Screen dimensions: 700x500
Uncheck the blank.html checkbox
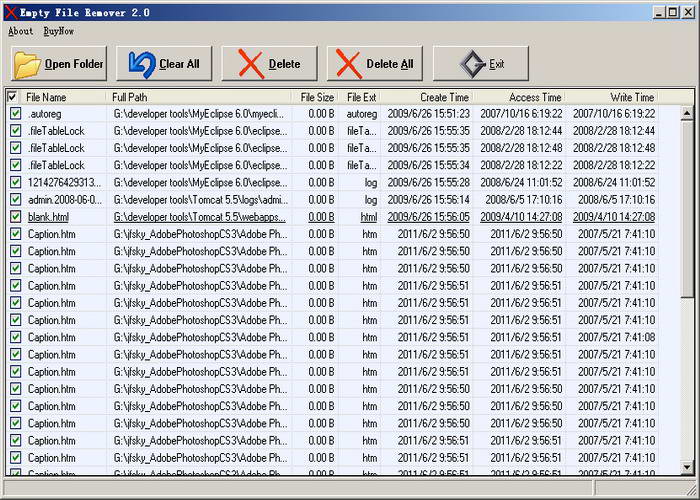tap(15, 217)
